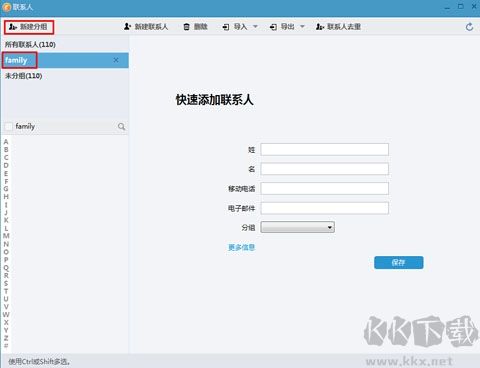Click 新建联系人 to add a contact
The image size is (480, 368).
point(146,27)
